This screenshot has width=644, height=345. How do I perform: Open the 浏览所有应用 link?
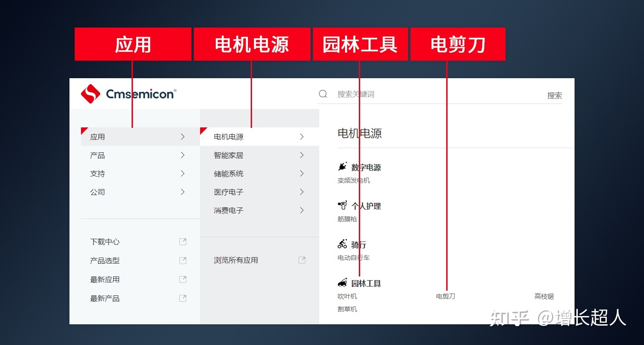point(236,260)
